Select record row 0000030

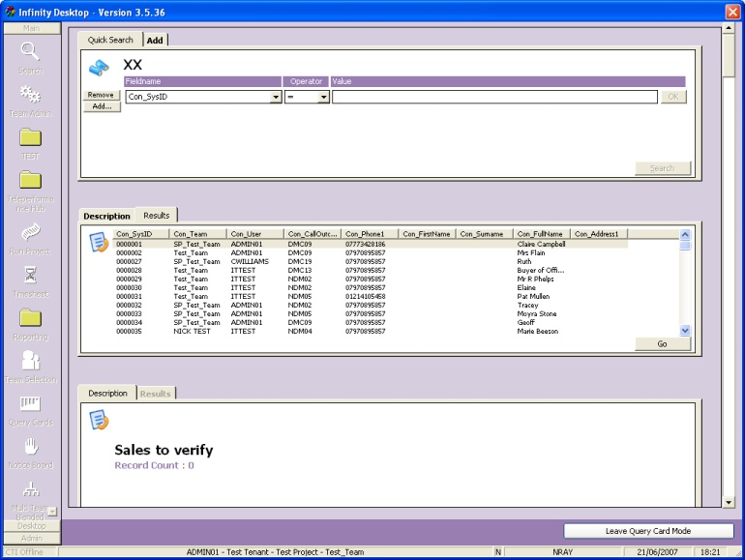pos(371,287)
